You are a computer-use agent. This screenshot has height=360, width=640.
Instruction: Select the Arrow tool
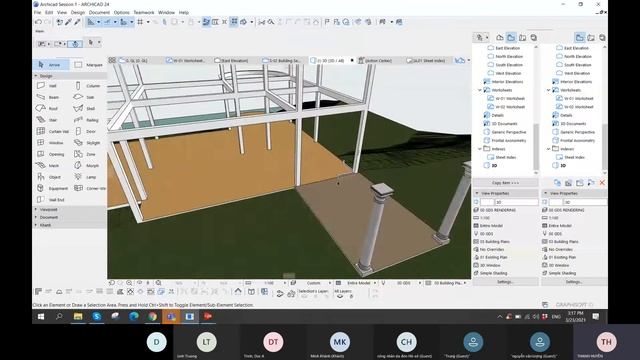tap(50, 64)
